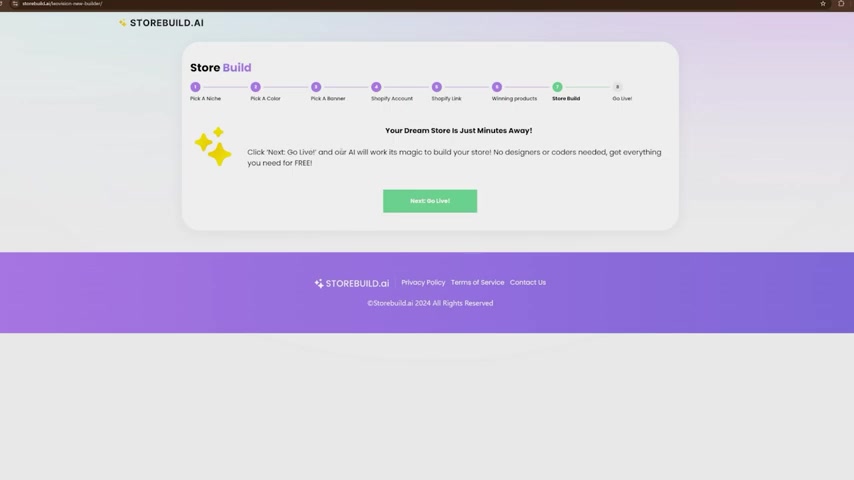
Task: Click the 'Store Build' step label
Action: point(566,99)
